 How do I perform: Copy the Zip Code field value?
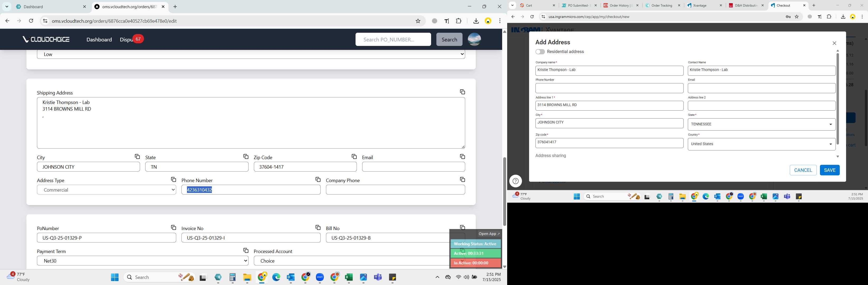click(354, 156)
